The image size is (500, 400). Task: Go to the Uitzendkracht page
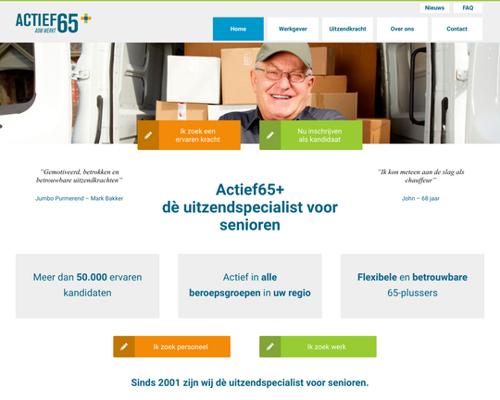tap(347, 29)
